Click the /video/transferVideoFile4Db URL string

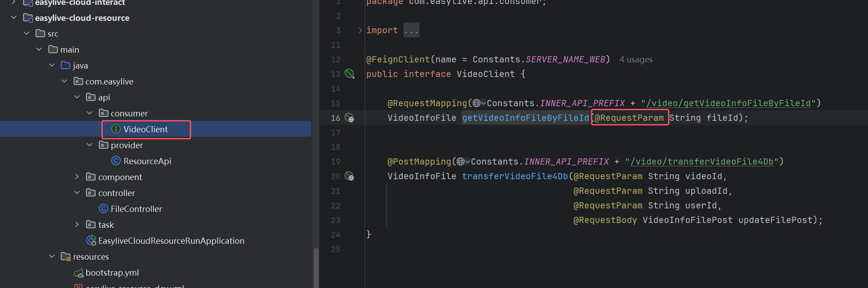[x=702, y=161]
